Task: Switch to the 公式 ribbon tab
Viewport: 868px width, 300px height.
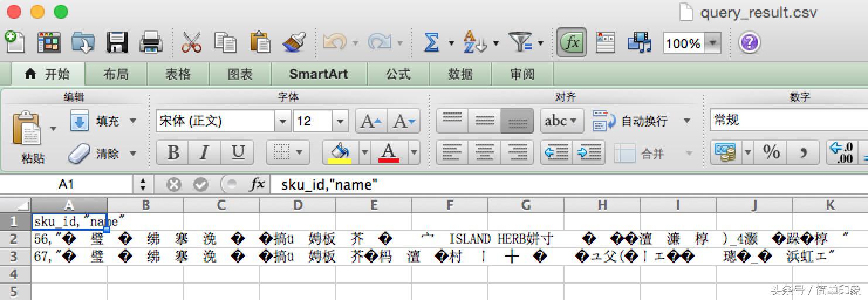Action: [398, 74]
